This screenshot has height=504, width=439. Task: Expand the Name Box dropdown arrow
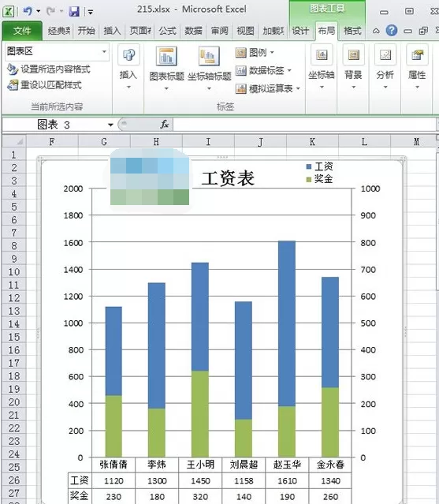tap(110, 125)
